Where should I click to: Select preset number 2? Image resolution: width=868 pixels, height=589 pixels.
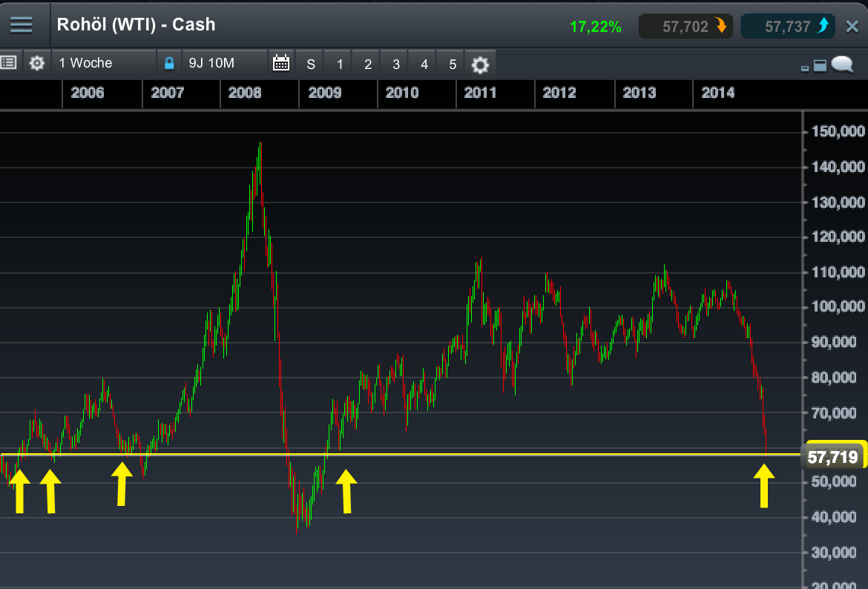pos(367,65)
